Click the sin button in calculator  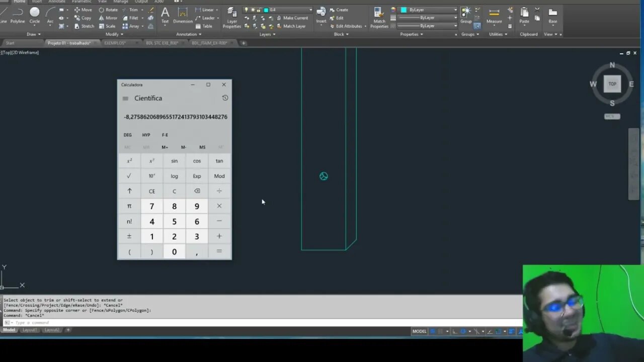pyautogui.click(x=174, y=161)
